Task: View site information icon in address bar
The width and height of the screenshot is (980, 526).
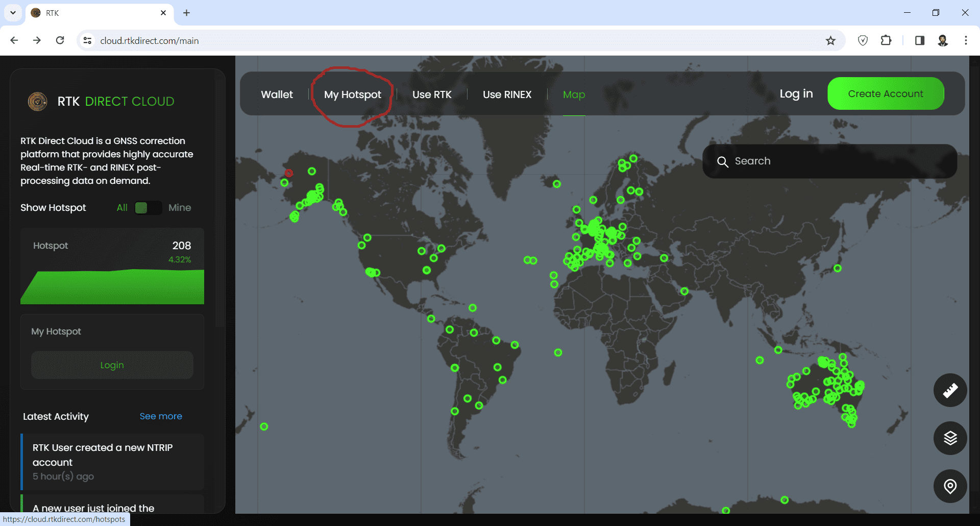Action: [x=87, y=40]
